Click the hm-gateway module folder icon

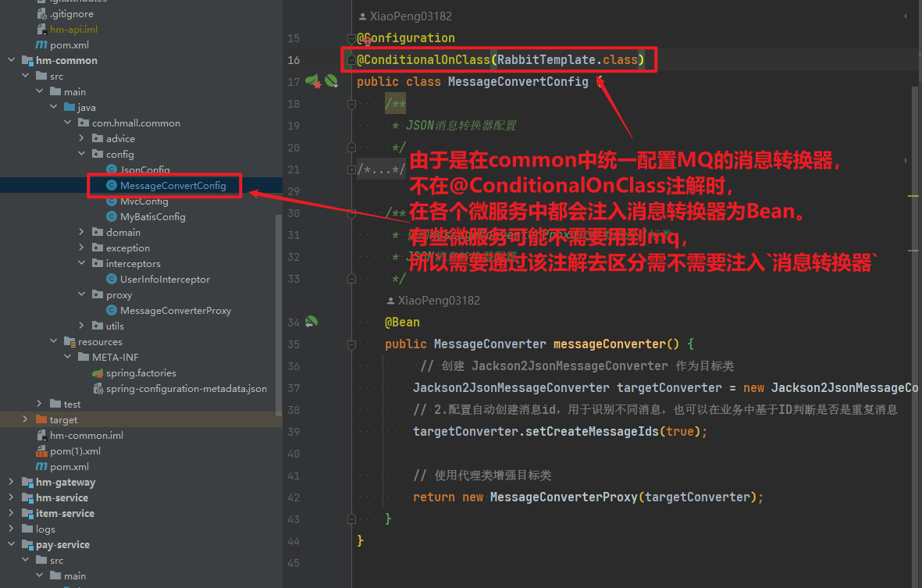pyautogui.click(x=26, y=483)
